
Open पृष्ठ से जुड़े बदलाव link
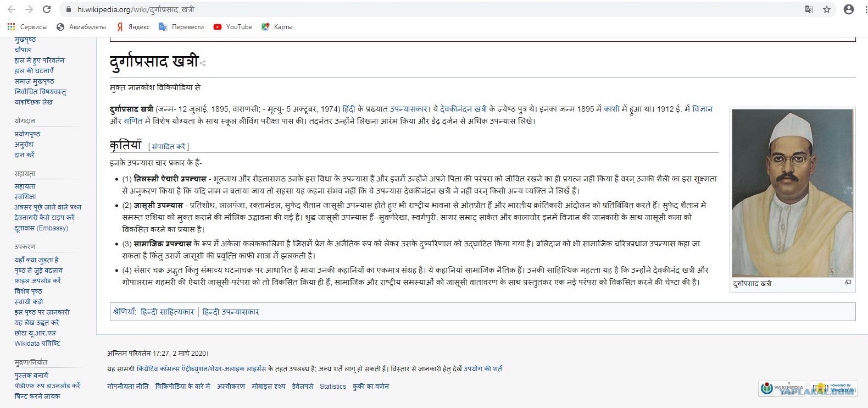coord(38,271)
